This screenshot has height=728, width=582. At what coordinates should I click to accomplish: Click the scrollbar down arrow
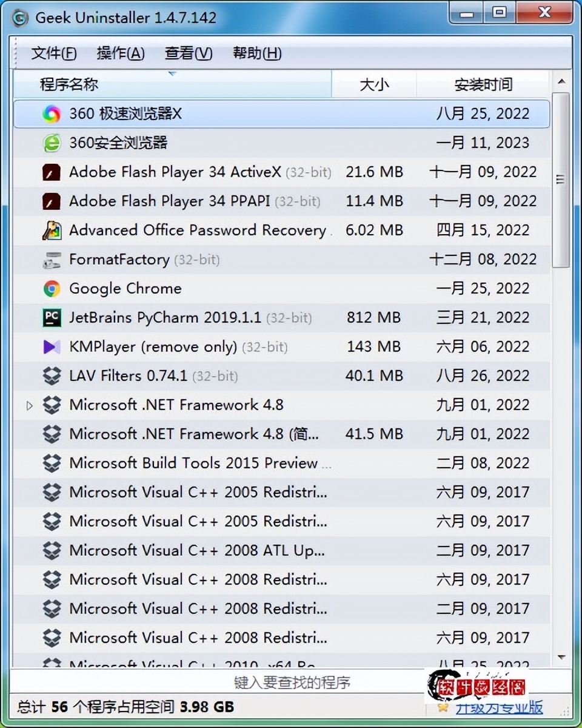[x=561, y=657]
